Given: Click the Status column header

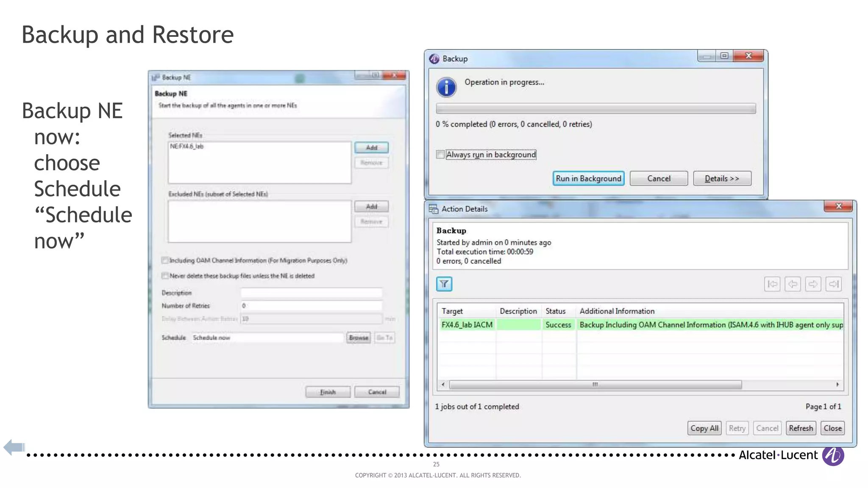Looking at the screenshot, I should [555, 311].
